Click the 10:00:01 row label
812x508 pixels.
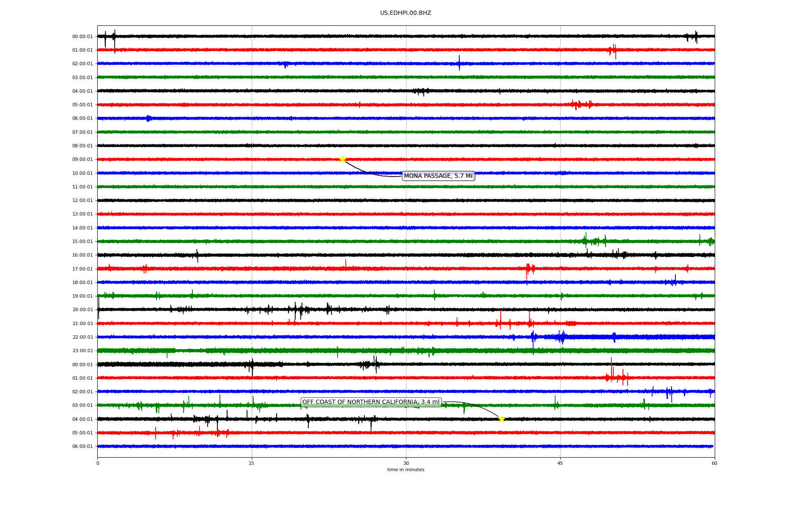click(82, 174)
